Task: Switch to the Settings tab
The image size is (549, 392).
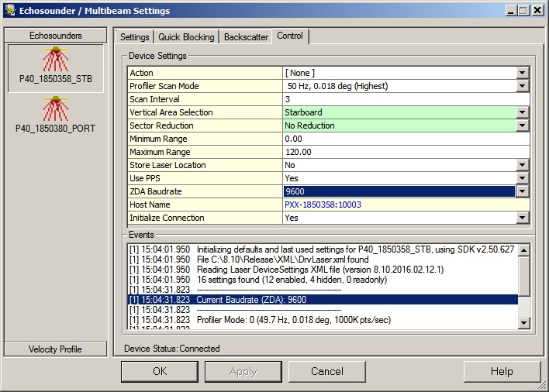Action: (135, 37)
